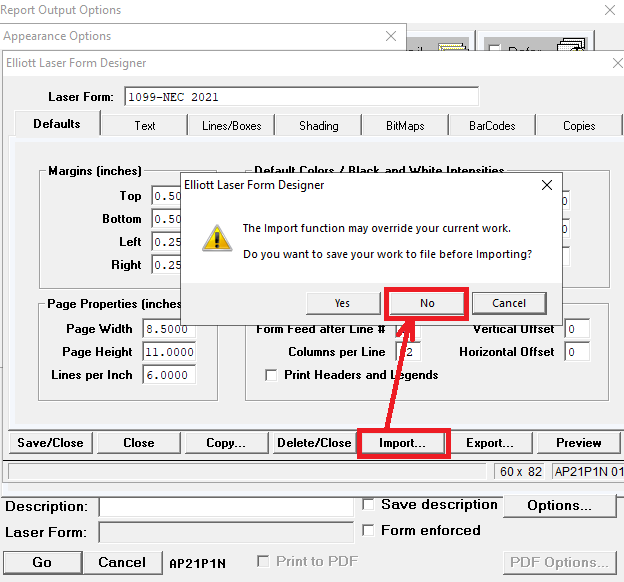Image resolution: width=624 pixels, height=582 pixels.
Task: Open the Export... function
Action: click(490, 443)
